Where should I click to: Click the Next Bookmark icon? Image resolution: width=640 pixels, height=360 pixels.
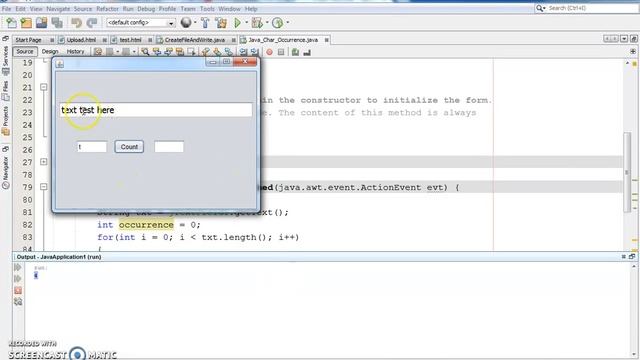(217, 52)
